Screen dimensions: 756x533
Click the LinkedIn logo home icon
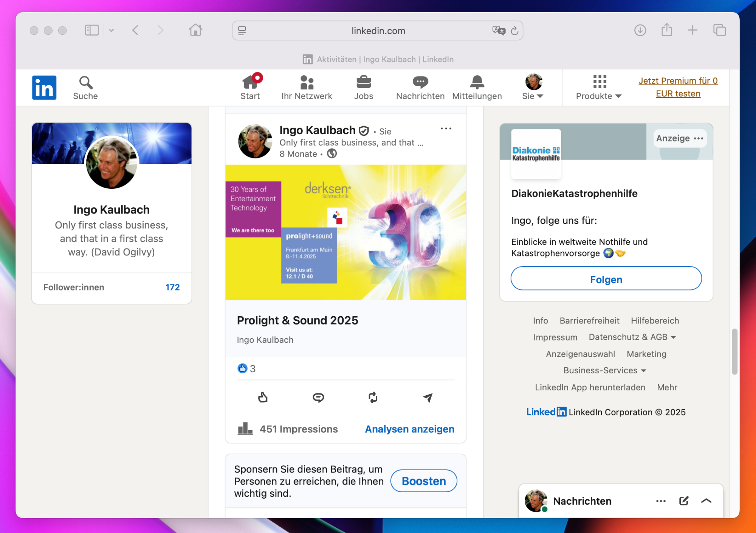coord(44,87)
